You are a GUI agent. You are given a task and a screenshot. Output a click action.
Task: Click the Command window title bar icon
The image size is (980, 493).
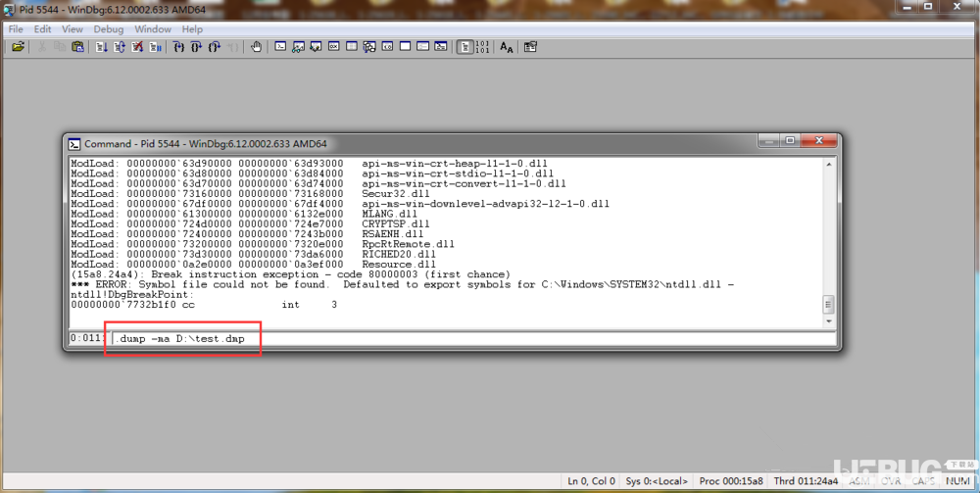(x=74, y=144)
